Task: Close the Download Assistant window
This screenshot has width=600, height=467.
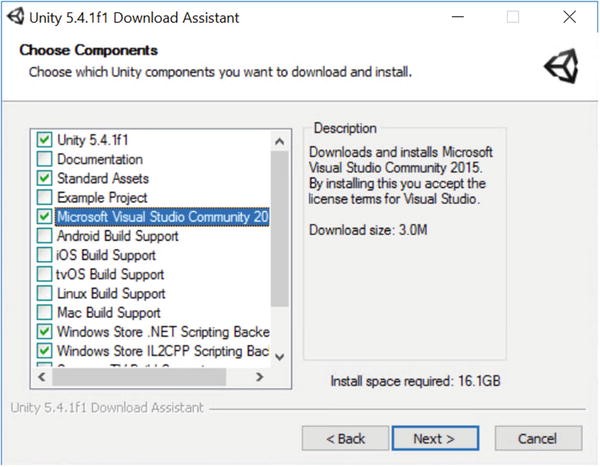Action: point(569,17)
